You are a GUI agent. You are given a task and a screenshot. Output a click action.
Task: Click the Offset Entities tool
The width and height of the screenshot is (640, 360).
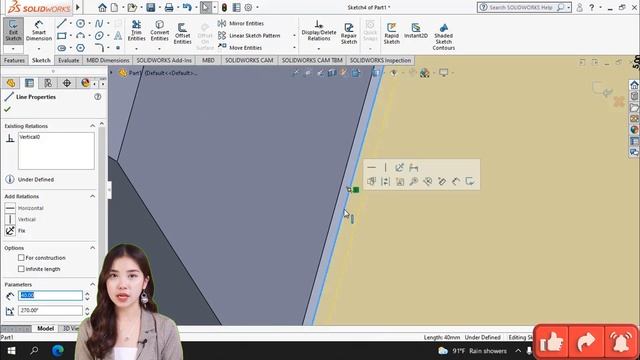182,33
